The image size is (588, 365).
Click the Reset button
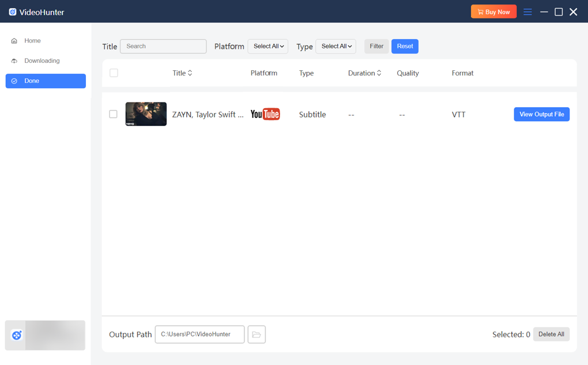pos(405,47)
